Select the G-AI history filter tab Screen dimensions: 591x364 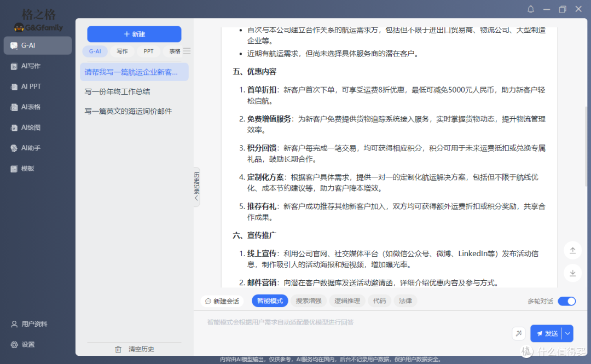95,51
